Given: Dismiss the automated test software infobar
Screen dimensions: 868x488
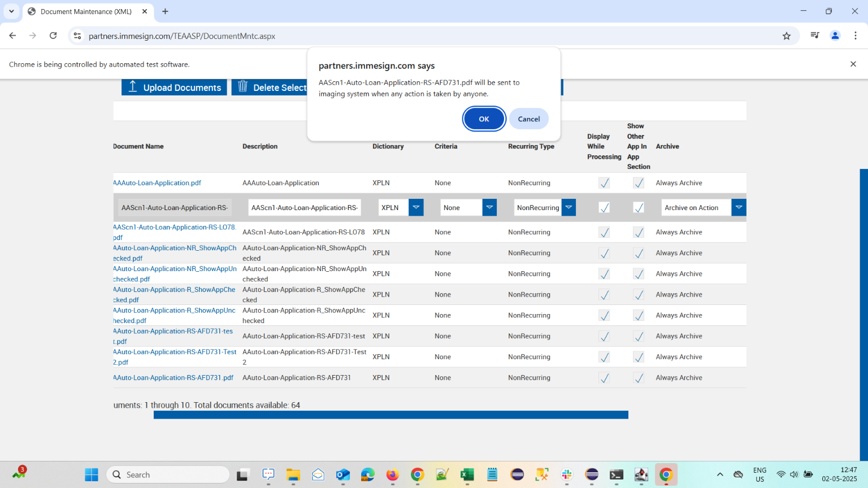Looking at the screenshot, I should click(853, 64).
